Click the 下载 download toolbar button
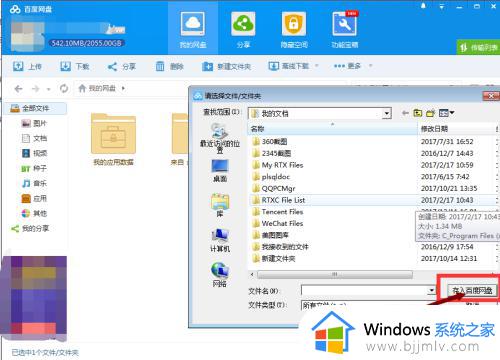 [75, 66]
